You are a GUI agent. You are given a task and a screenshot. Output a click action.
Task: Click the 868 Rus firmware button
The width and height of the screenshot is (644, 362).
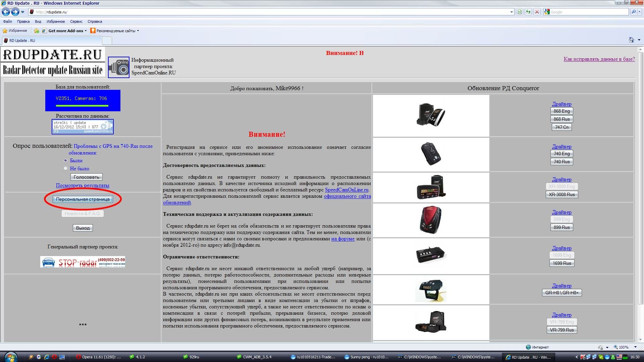[x=561, y=119]
